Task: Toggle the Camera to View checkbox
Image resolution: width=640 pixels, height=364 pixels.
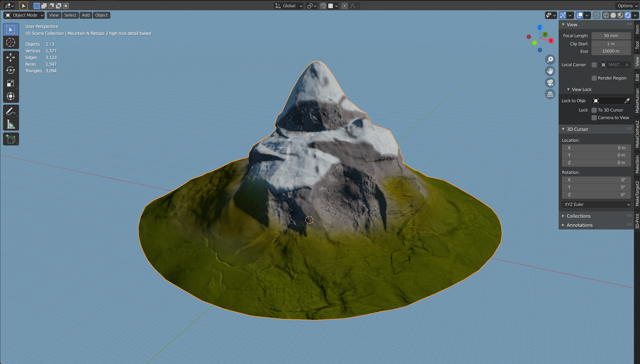Action: point(594,118)
